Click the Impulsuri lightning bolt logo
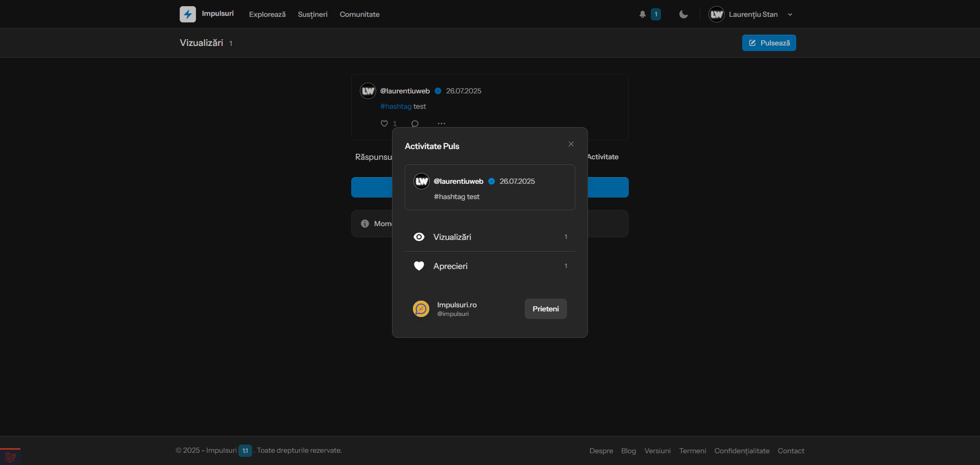This screenshot has width=980, height=465. tap(187, 14)
